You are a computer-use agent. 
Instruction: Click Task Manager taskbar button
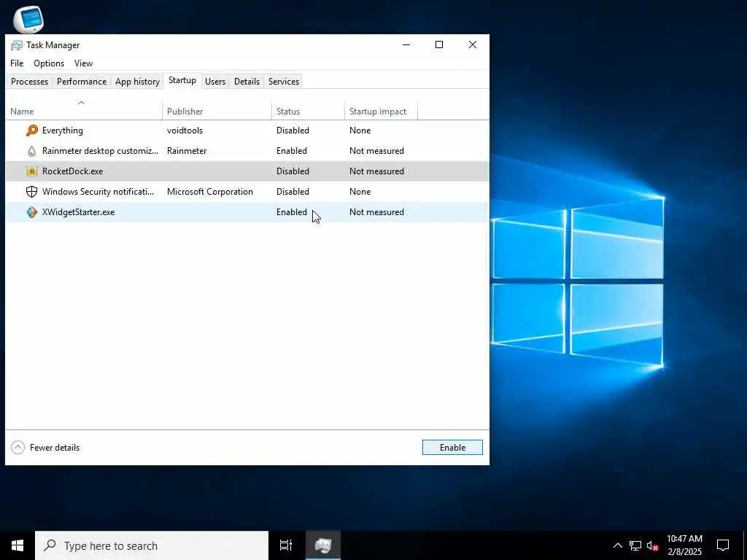coord(323,545)
